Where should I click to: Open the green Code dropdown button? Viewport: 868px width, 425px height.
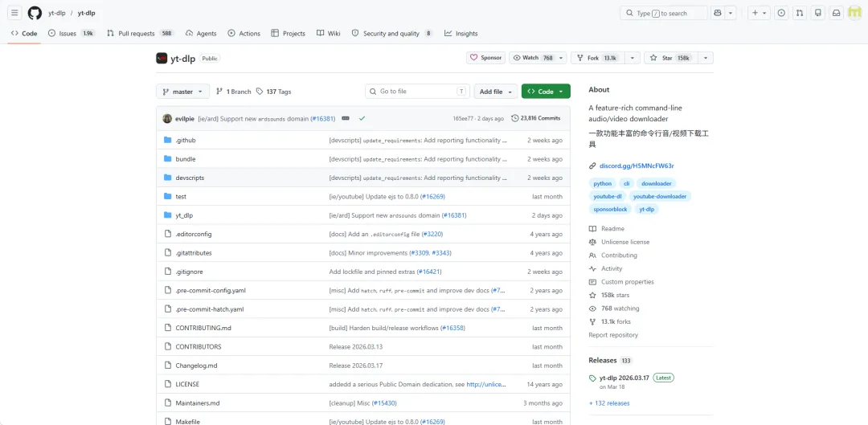pos(546,92)
